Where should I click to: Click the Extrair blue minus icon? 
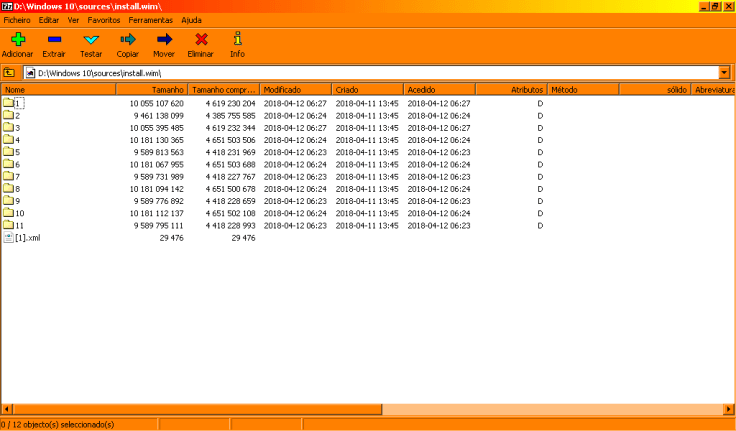coord(54,40)
